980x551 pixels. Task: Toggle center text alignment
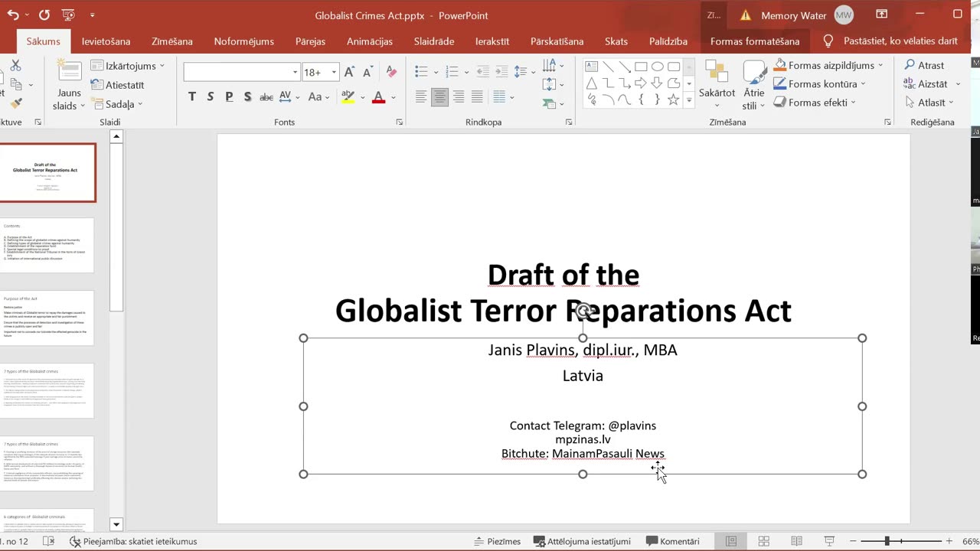point(439,97)
